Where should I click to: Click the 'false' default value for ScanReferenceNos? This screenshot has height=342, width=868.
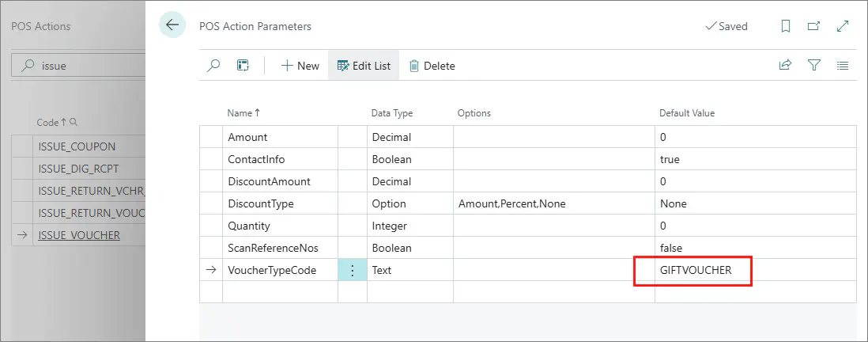point(756,248)
